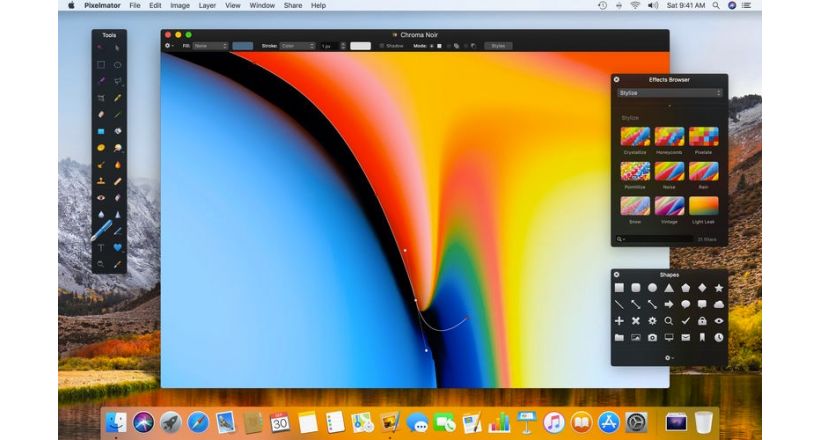Apply the Crystallize effect thumbnail
The width and height of the screenshot is (820, 440).
point(635,137)
